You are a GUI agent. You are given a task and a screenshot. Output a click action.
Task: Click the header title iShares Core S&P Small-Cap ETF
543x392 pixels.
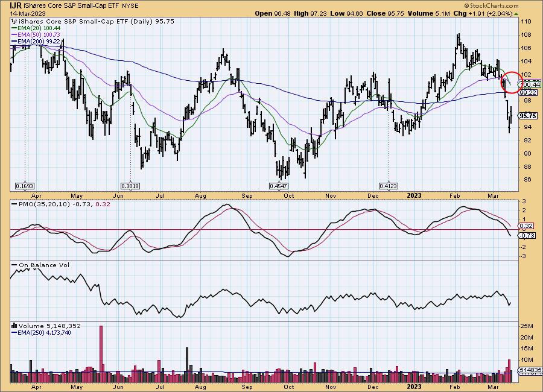point(72,6)
